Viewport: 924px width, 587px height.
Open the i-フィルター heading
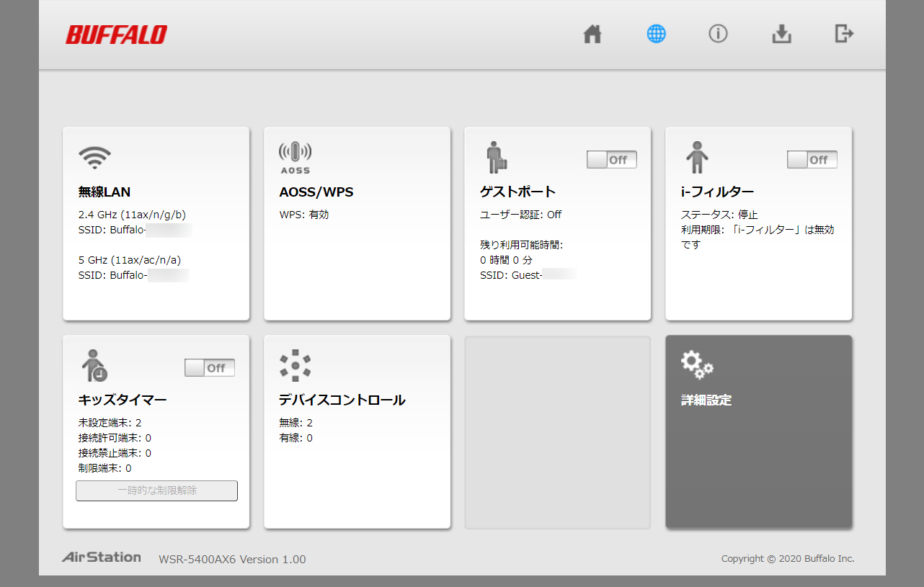click(x=718, y=192)
